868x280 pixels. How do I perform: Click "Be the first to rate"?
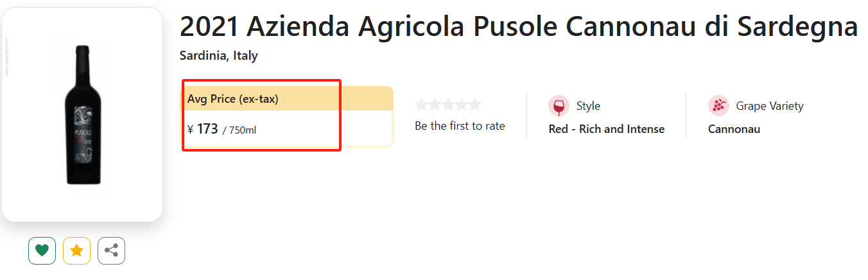pyautogui.click(x=460, y=126)
